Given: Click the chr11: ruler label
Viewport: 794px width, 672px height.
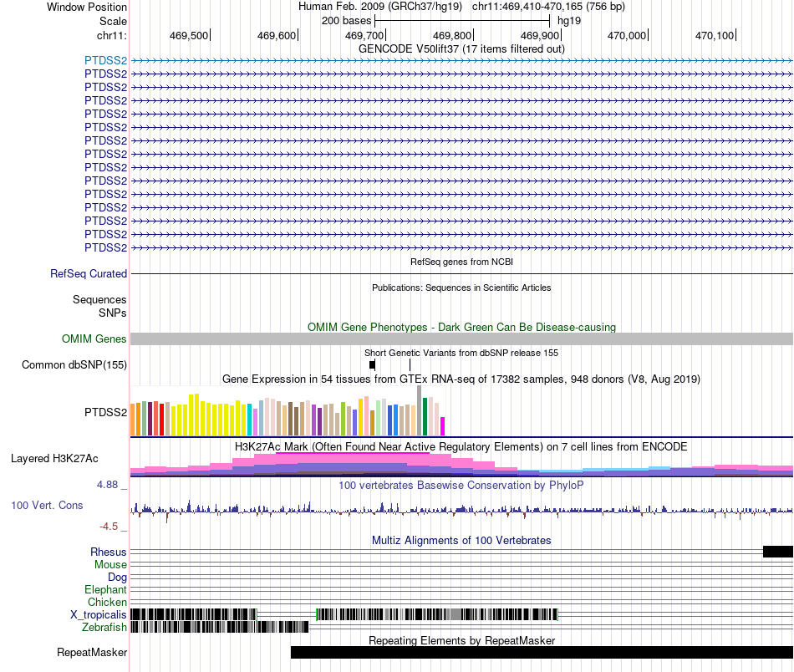Looking at the screenshot, I should pyautogui.click(x=112, y=35).
